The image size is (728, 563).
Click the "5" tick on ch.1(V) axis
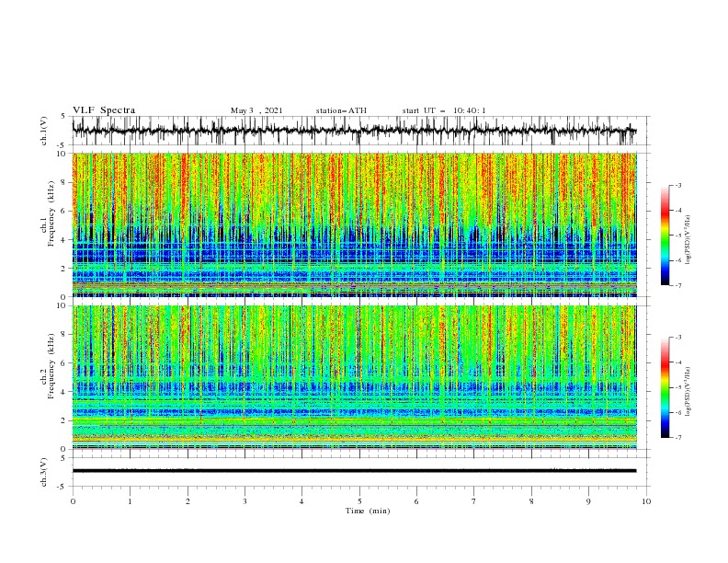pos(64,117)
